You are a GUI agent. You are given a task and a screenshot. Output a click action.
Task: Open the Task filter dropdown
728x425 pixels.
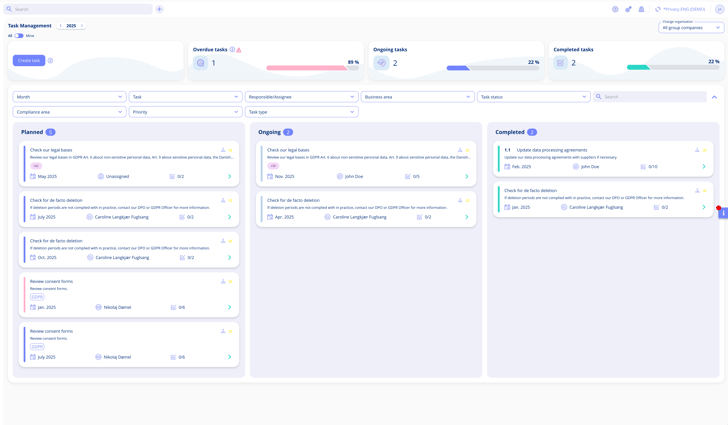pos(185,97)
